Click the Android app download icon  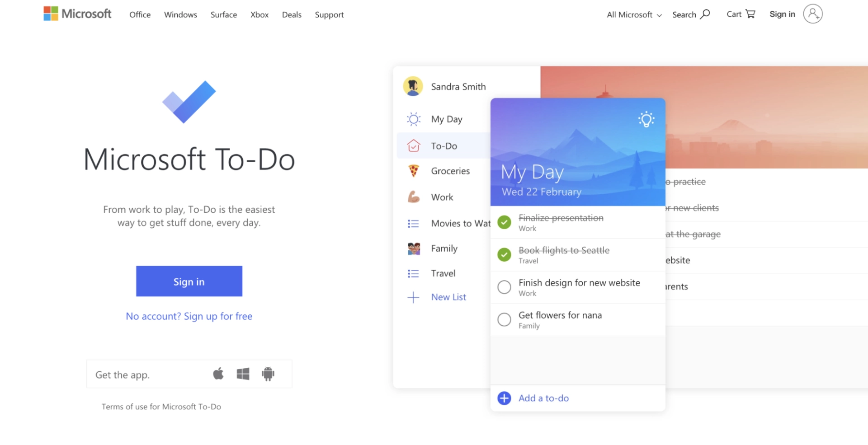point(268,374)
